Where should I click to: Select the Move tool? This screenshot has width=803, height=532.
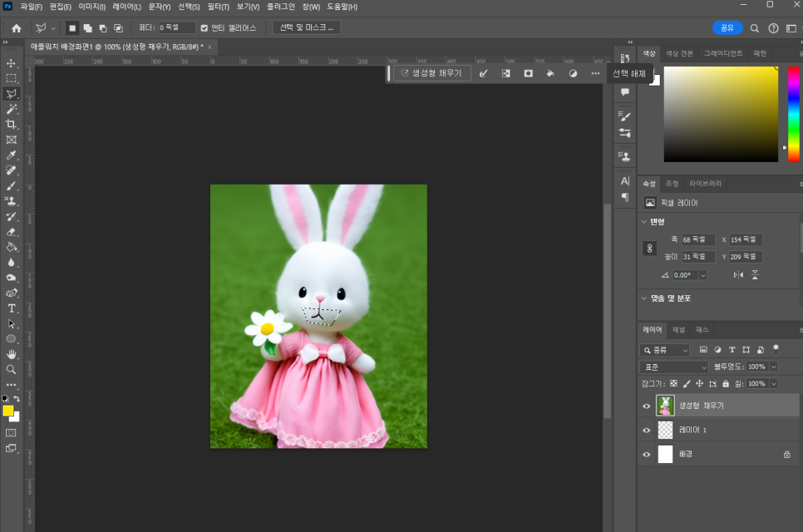pos(12,63)
